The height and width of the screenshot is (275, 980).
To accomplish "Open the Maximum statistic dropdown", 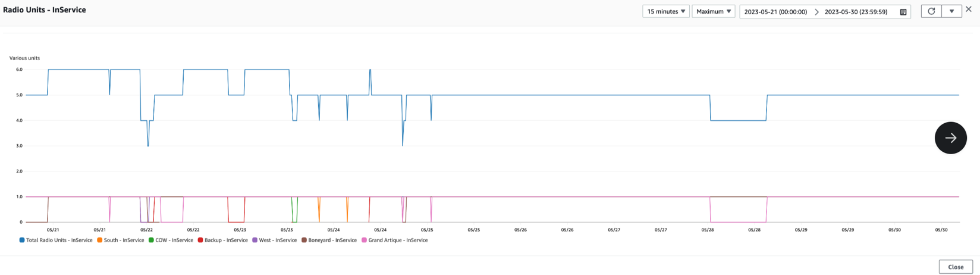I will (714, 11).
